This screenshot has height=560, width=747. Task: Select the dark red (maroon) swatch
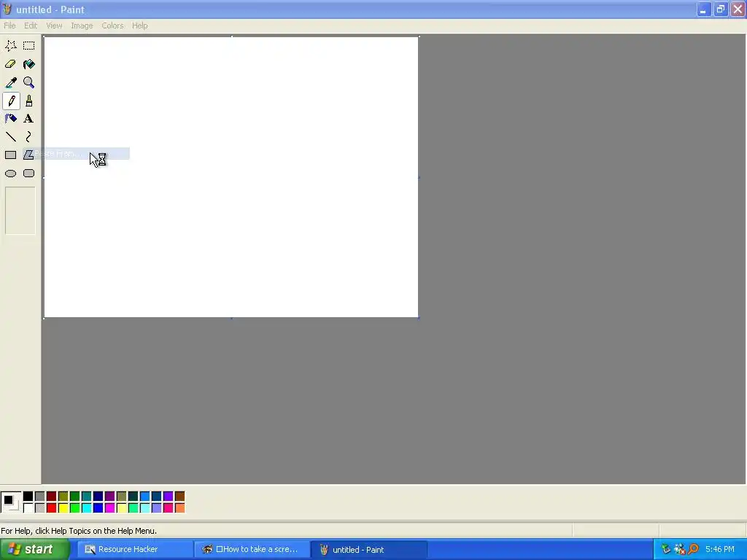point(52,496)
